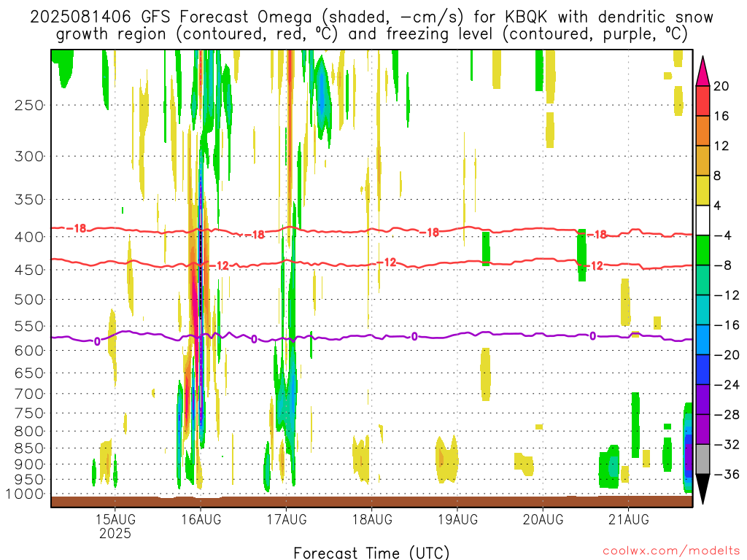Screen dimensions: 747x560
Task: Select the 700 pressure level label
Action: [29, 394]
